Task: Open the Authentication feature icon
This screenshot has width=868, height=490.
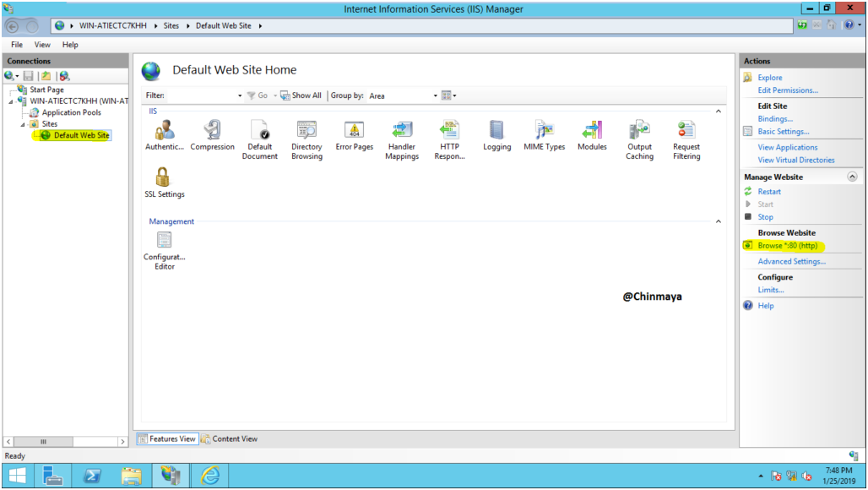Action: (165, 135)
